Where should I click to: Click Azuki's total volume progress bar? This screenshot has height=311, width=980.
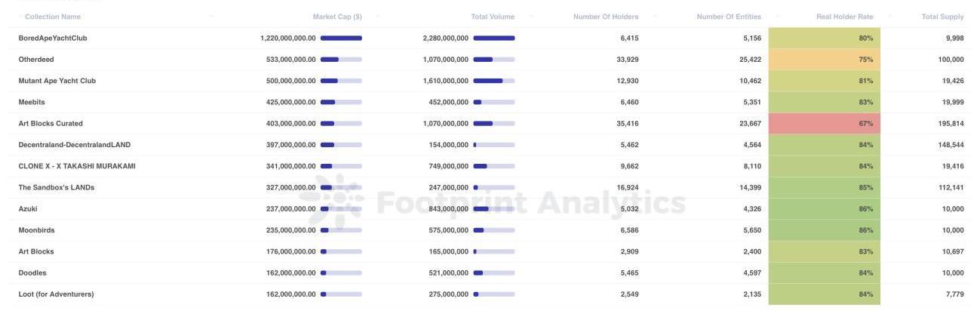(493, 209)
